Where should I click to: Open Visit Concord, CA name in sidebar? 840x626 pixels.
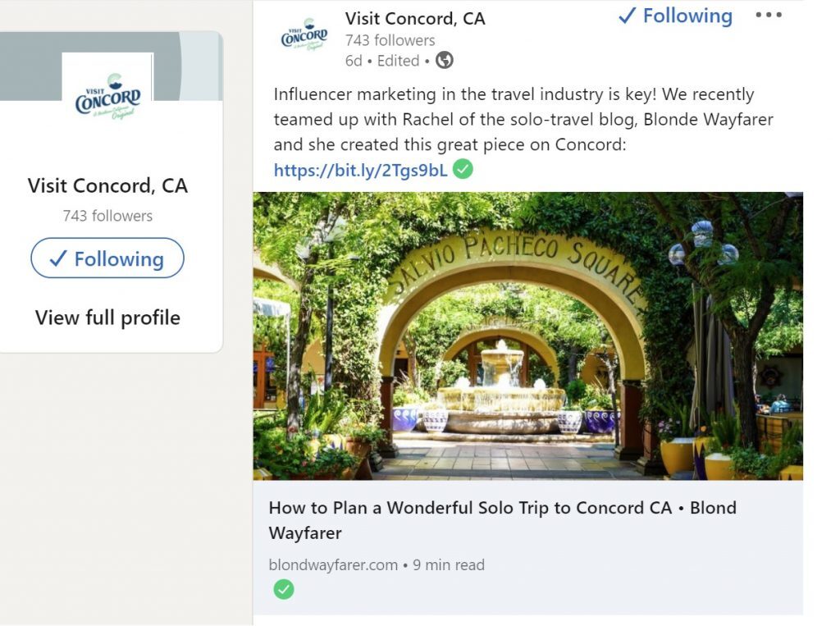click(107, 185)
